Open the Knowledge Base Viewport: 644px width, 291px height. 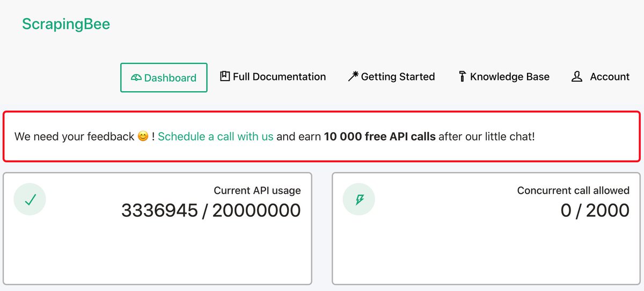(504, 77)
